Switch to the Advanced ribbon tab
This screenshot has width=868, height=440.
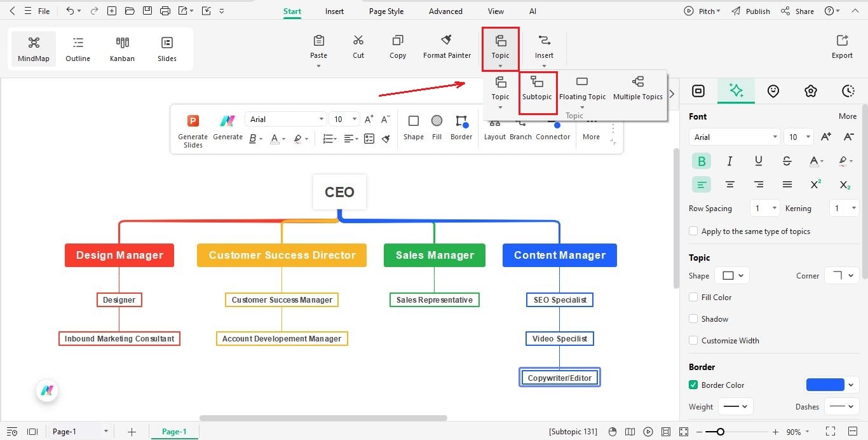coord(445,11)
